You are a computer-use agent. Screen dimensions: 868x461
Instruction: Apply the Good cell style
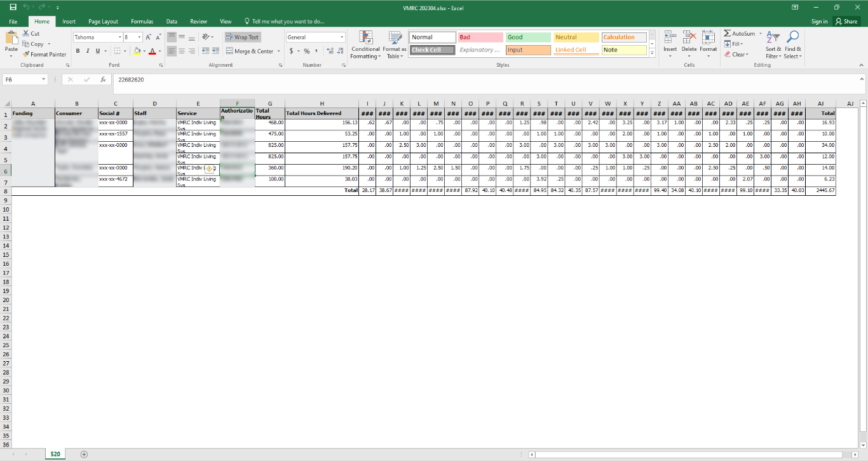click(x=527, y=37)
